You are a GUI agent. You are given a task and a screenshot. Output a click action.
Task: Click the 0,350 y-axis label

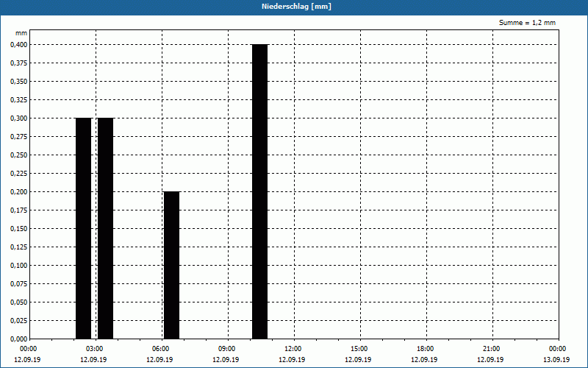[19, 82]
